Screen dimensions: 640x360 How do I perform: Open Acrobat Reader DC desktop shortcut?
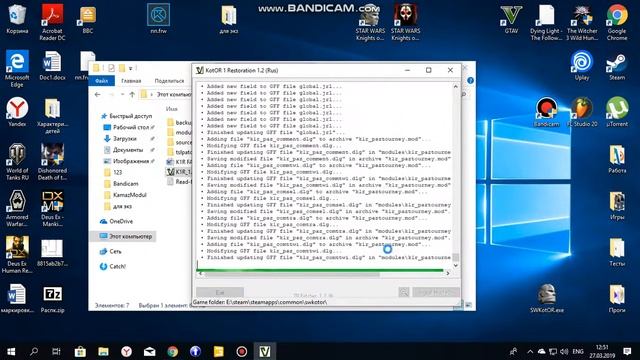(52, 22)
